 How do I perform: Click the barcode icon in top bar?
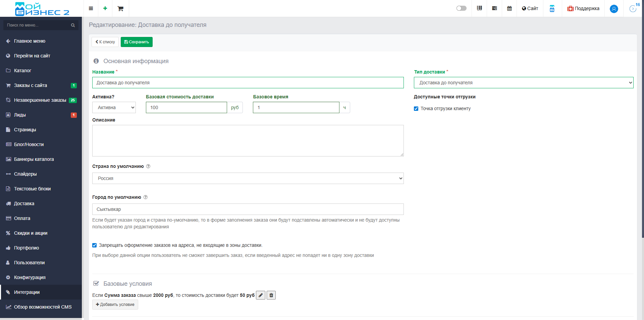coord(479,8)
